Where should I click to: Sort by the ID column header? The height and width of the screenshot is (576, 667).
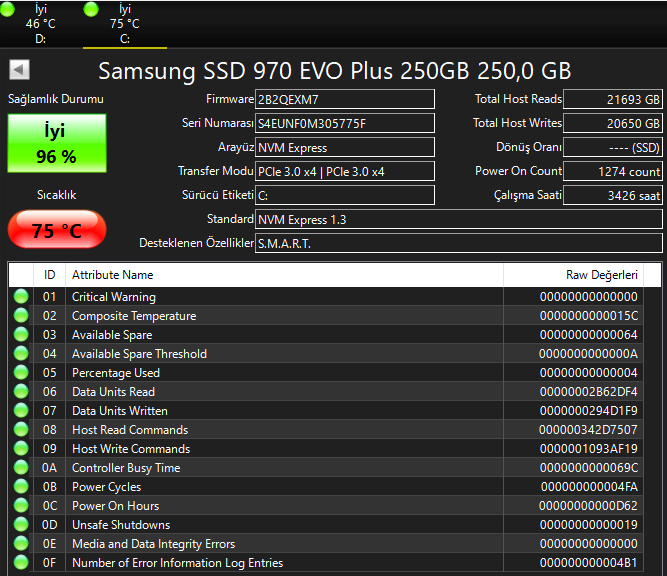coord(49,275)
